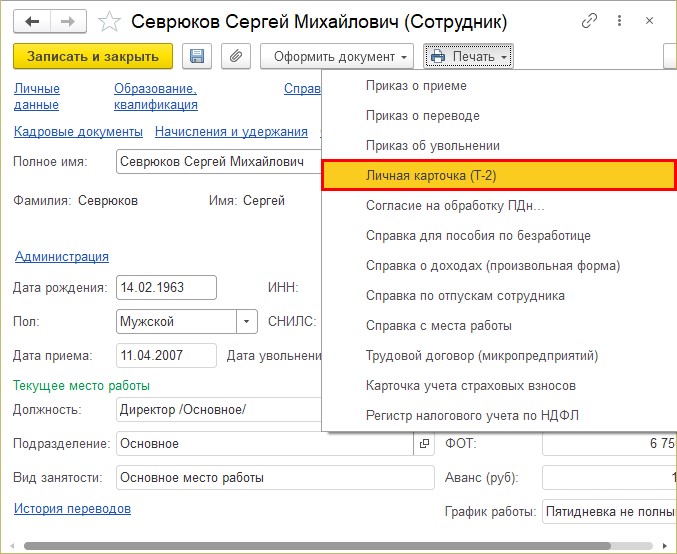Click the scrollbar left arrow
Image resolution: width=677 pixels, height=554 pixels.
12,546
